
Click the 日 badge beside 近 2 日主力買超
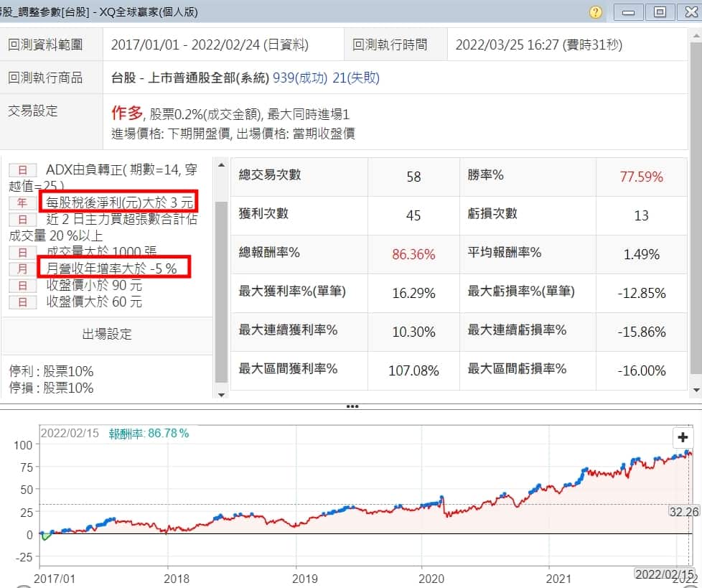click(x=22, y=220)
